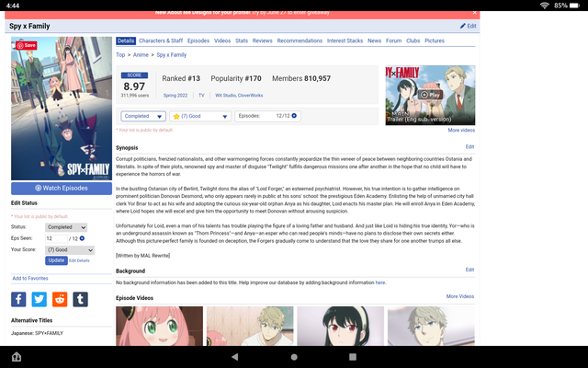Click Add to Favorites link
Image resolution: width=588 pixels, height=368 pixels.
pyautogui.click(x=30, y=278)
